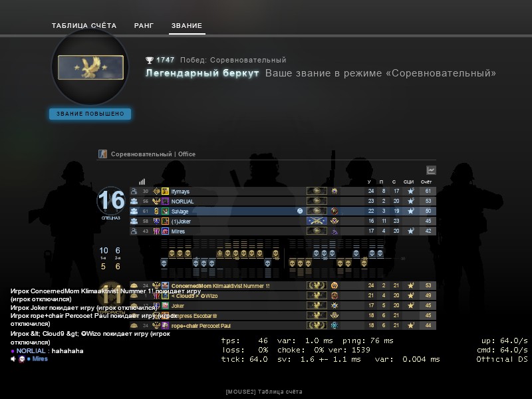The image size is (532, 399).
Task: Switch to the Ранг tab
Action: [144, 25]
